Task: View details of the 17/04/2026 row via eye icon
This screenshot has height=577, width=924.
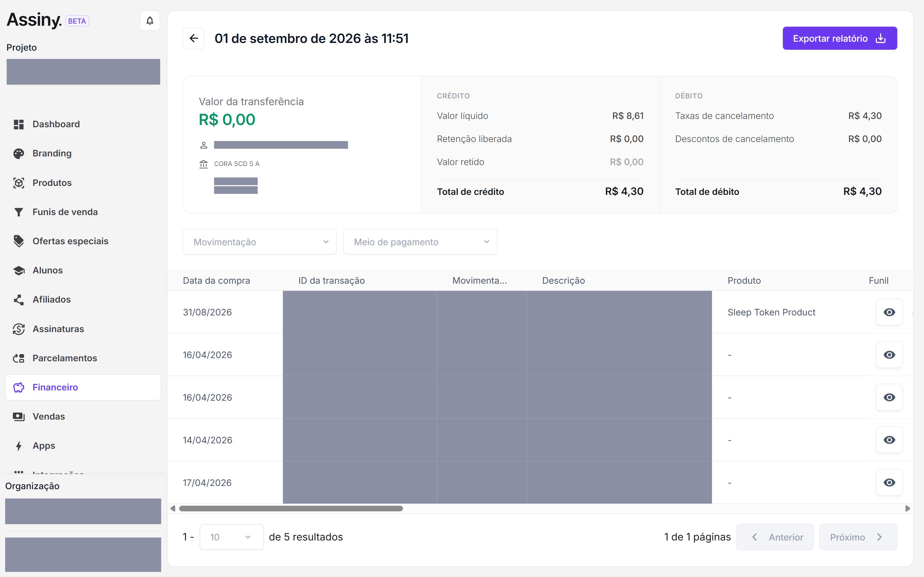Action: (x=889, y=483)
